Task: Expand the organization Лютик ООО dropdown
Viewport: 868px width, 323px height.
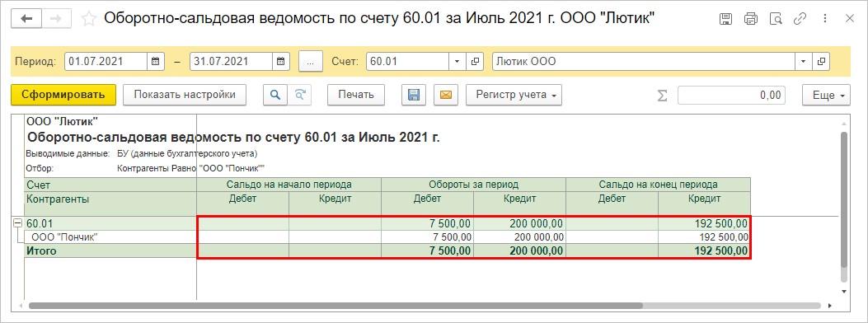Action: [x=803, y=62]
